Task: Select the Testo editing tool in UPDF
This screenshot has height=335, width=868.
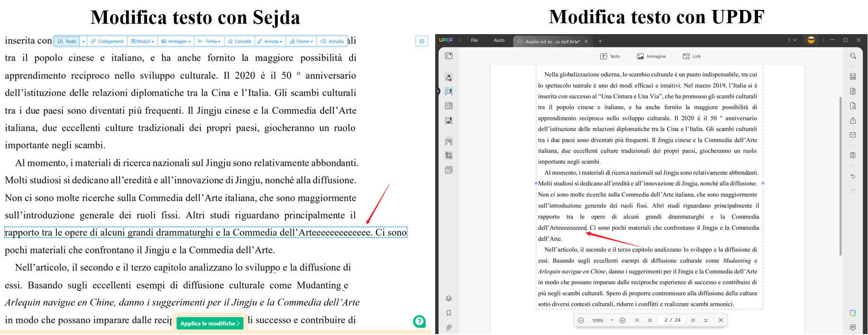Action: pos(610,56)
